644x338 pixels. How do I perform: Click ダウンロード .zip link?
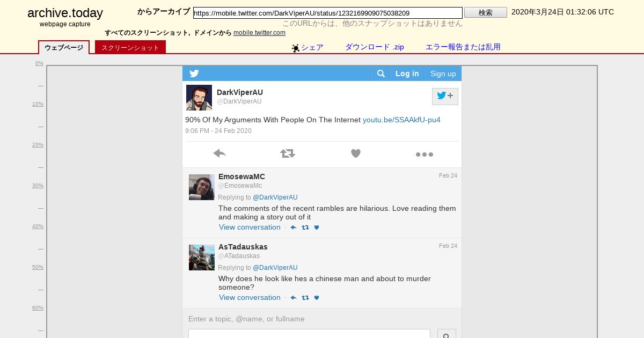pos(375,47)
